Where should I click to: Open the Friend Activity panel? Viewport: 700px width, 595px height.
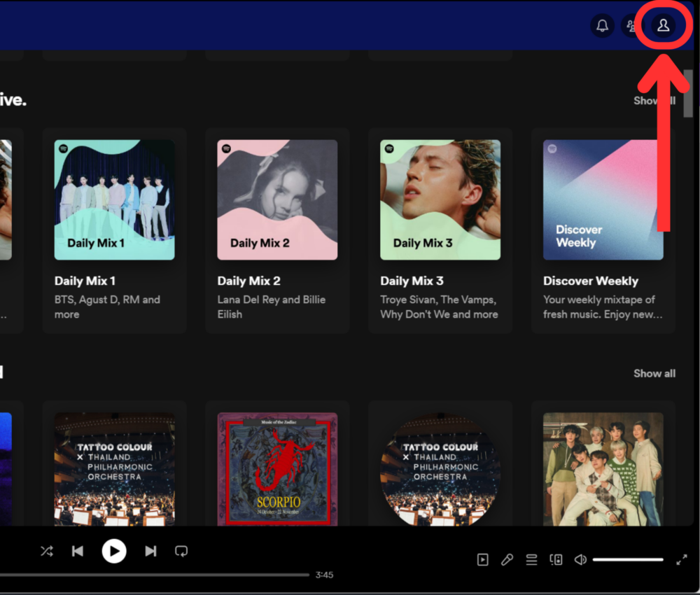tap(632, 26)
